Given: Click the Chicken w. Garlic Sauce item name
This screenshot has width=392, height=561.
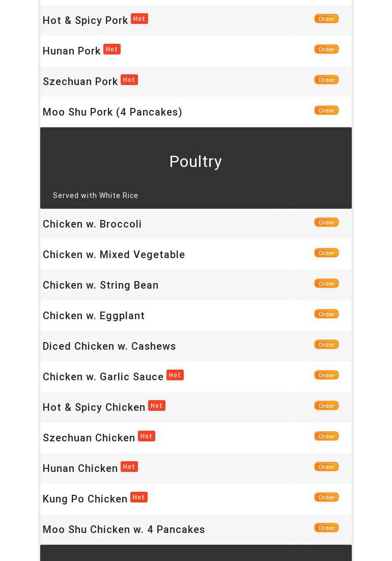Looking at the screenshot, I should pyautogui.click(x=103, y=377).
